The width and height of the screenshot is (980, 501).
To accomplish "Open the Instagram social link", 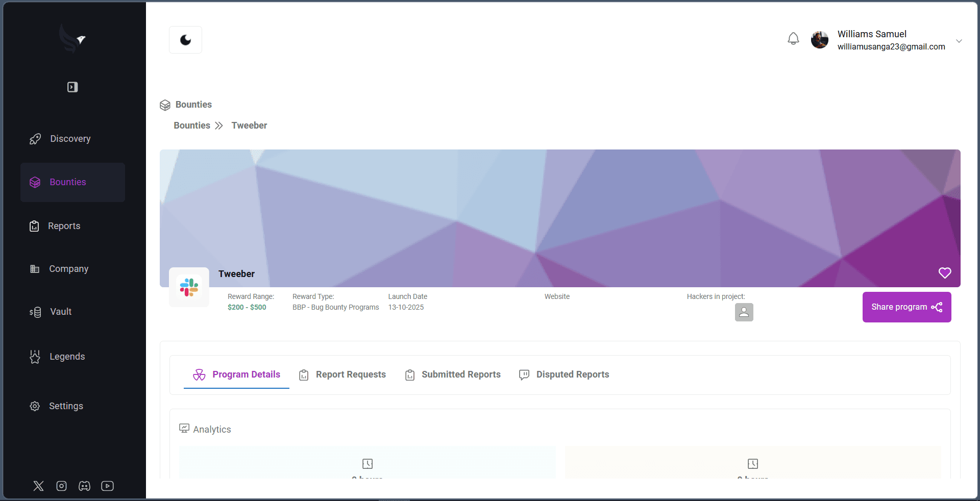I will point(61,486).
